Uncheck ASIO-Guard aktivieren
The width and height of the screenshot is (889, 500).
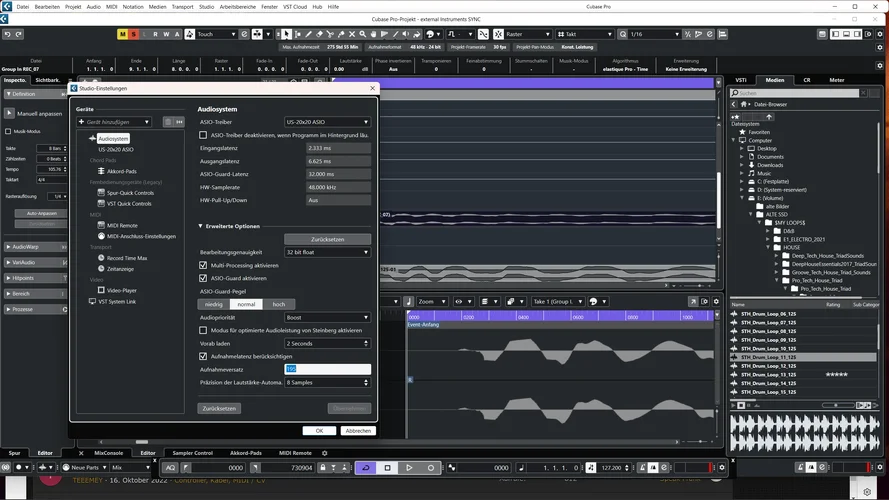(204, 278)
